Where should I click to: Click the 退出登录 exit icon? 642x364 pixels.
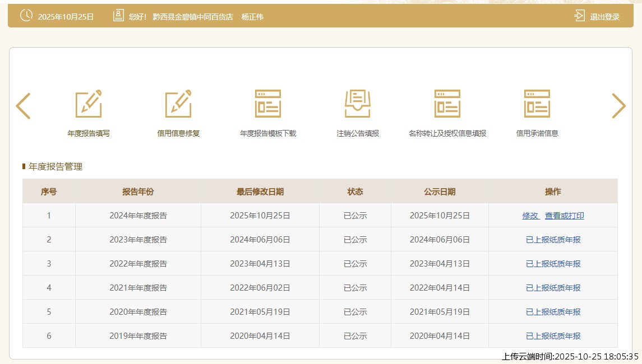[x=579, y=16]
